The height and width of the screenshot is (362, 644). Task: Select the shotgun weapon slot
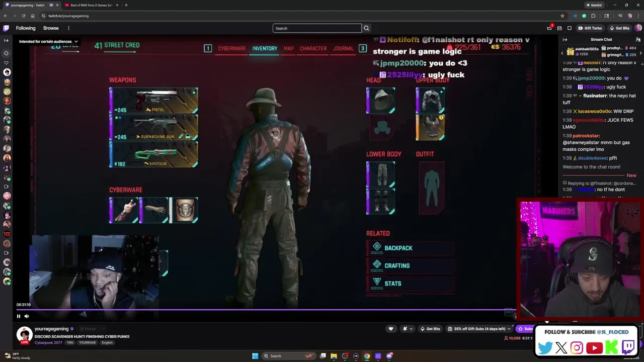coord(153,154)
